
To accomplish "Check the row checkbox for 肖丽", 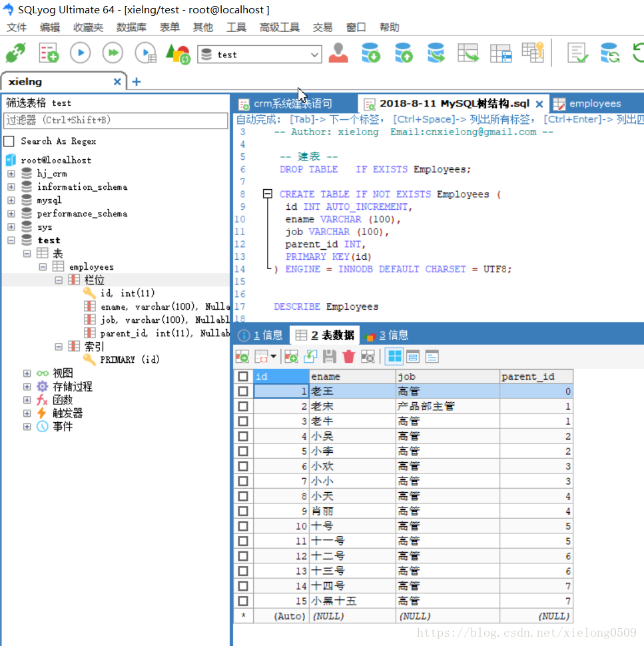I will click(x=243, y=511).
